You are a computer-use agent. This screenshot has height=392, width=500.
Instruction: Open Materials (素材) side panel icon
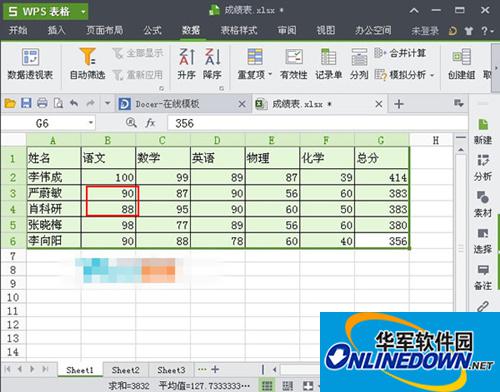(483, 204)
